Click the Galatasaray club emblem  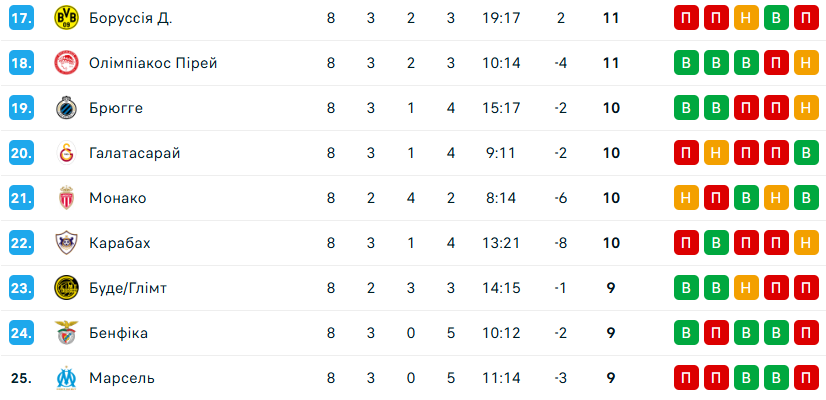coord(66,153)
